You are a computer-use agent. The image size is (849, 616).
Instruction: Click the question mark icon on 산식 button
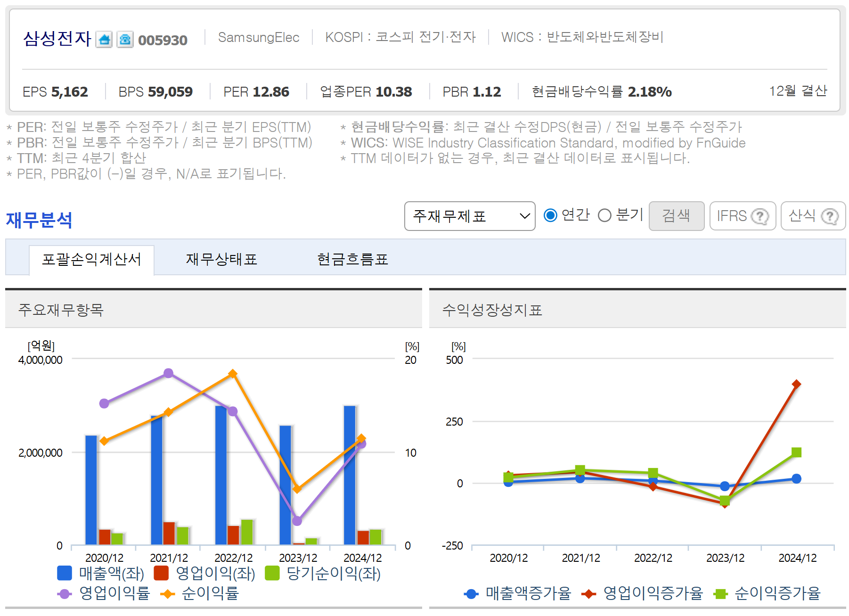[830, 216]
